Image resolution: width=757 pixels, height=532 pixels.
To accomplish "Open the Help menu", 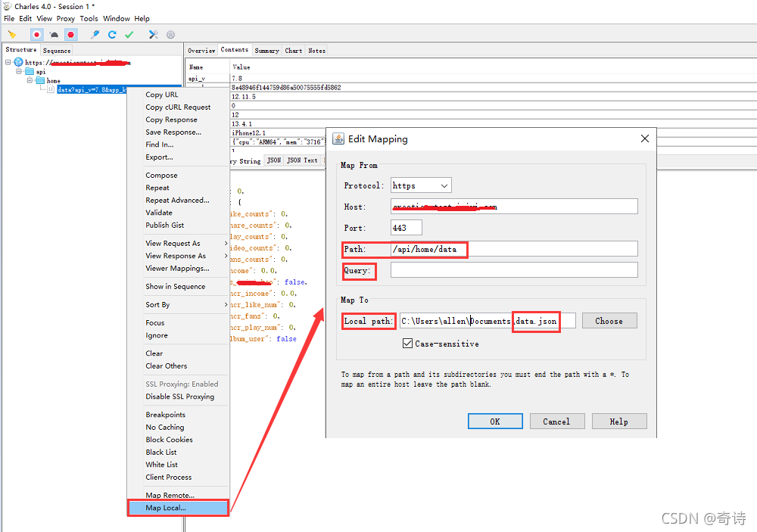I will [x=142, y=18].
